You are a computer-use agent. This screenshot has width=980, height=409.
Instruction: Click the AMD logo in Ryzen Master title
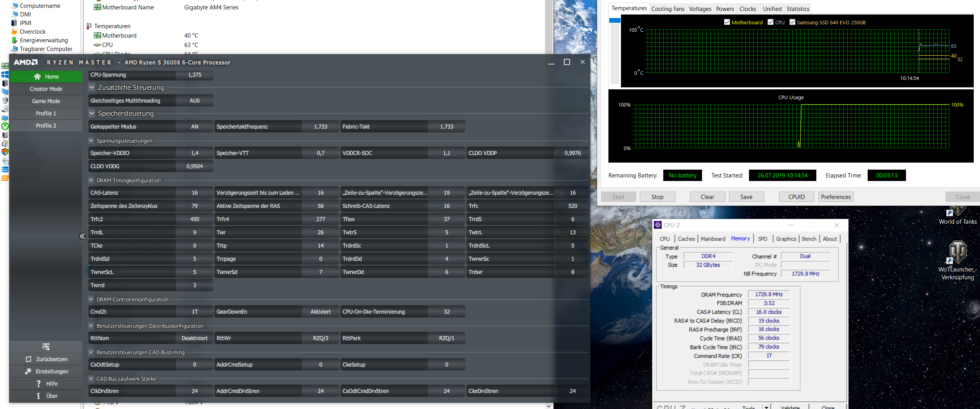point(26,62)
